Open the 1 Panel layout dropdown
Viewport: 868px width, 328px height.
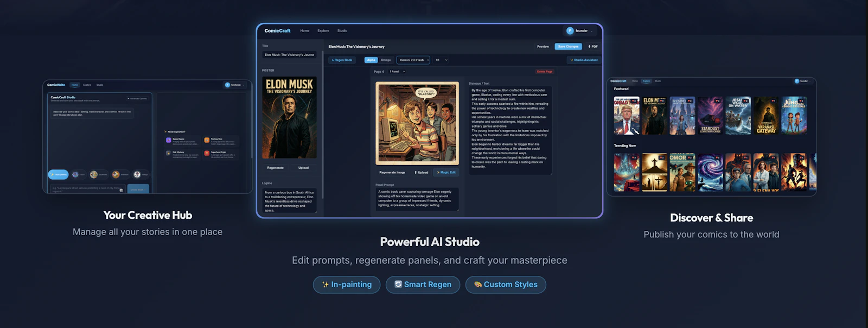click(397, 71)
